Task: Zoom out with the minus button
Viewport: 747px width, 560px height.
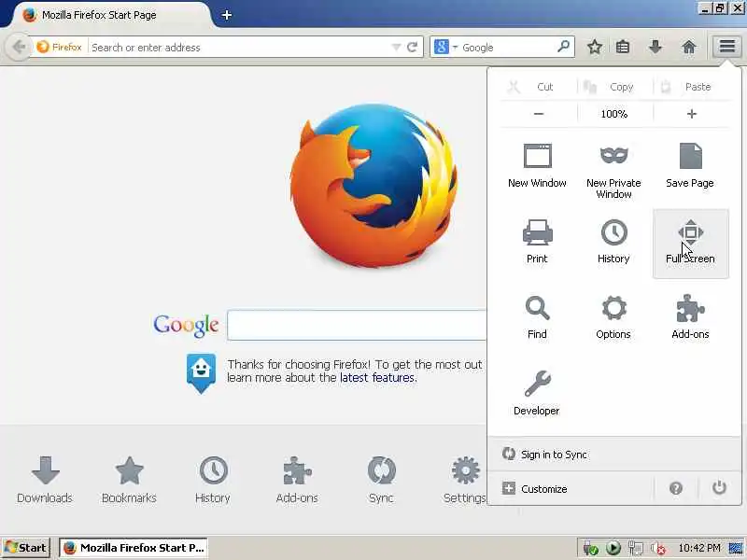Action: (x=539, y=114)
